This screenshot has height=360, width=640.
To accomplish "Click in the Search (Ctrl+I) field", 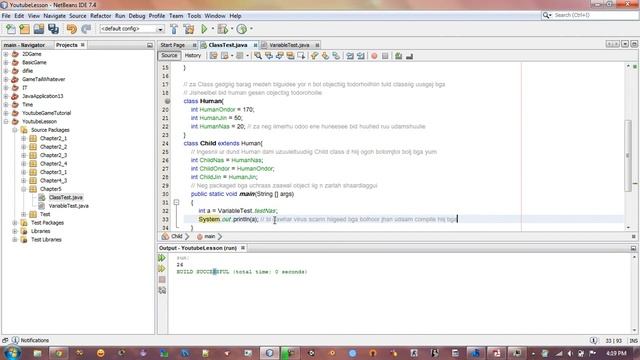I will pos(595,15).
